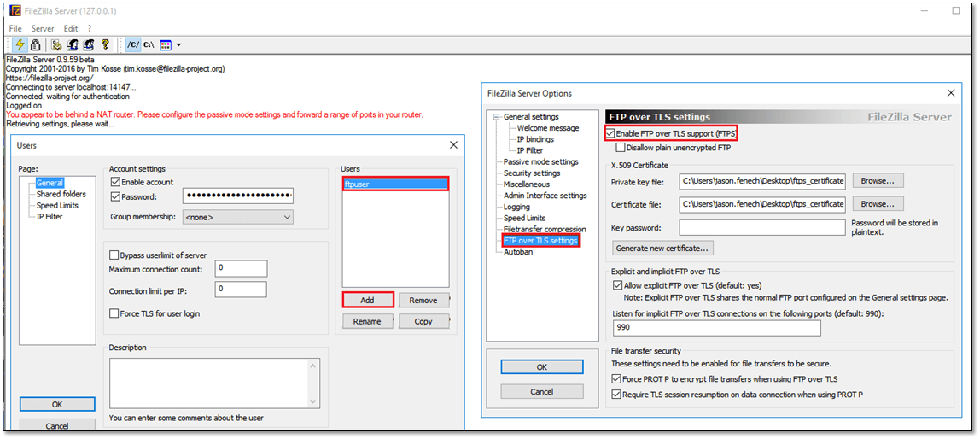980x439 pixels.
Task: Open the ? help menu
Action: pos(90,29)
